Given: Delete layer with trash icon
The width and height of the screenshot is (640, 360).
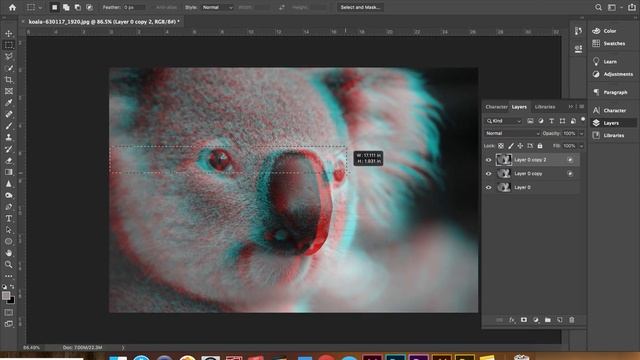Looking at the screenshot, I should pyautogui.click(x=571, y=320).
